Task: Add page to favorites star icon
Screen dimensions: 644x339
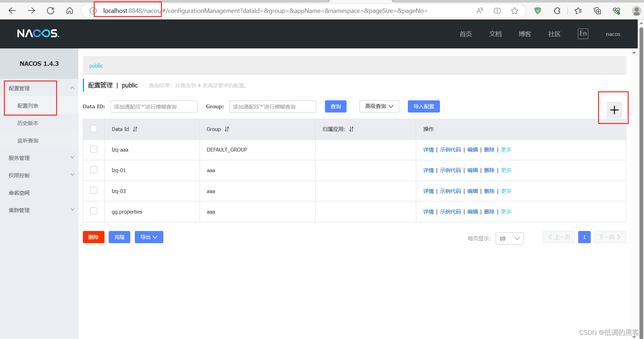Action: [x=514, y=11]
